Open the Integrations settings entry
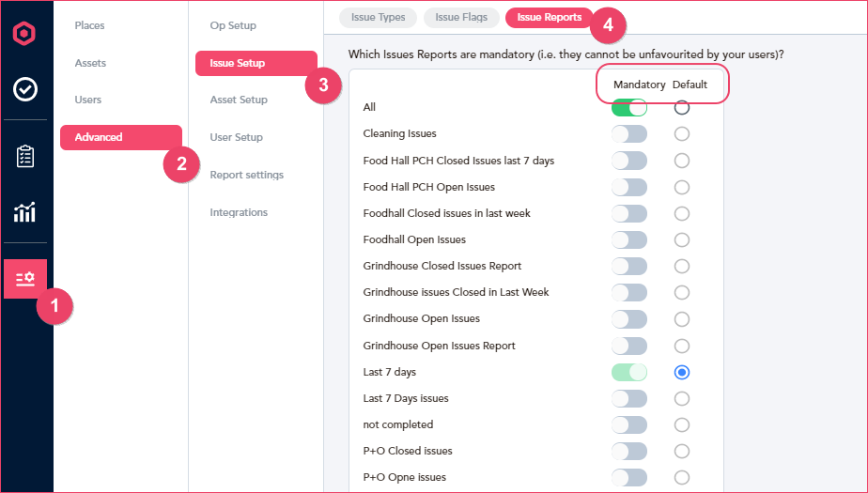The width and height of the screenshot is (868, 493). coord(239,212)
